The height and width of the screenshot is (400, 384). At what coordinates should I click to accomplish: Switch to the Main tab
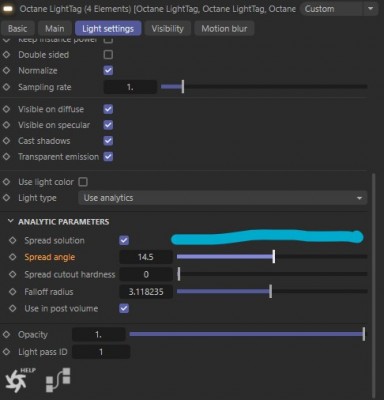[x=55, y=29]
